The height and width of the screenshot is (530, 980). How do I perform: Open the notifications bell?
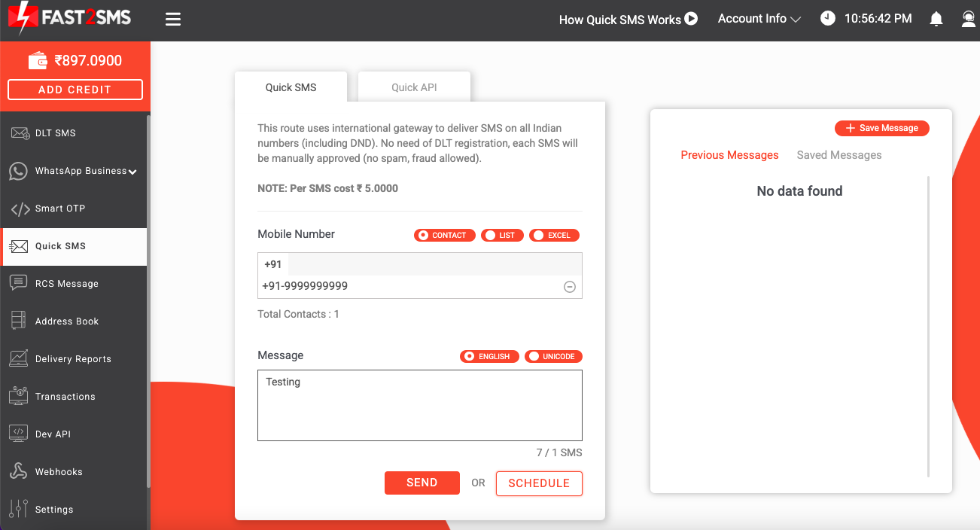tap(936, 19)
